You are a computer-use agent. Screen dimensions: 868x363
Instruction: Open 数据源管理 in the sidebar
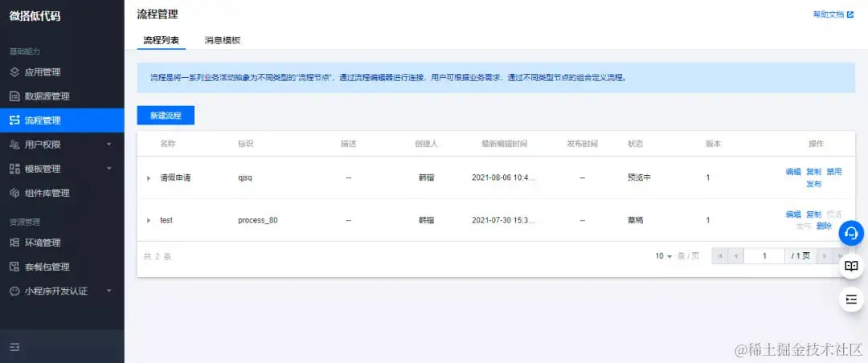coord(62,96)
